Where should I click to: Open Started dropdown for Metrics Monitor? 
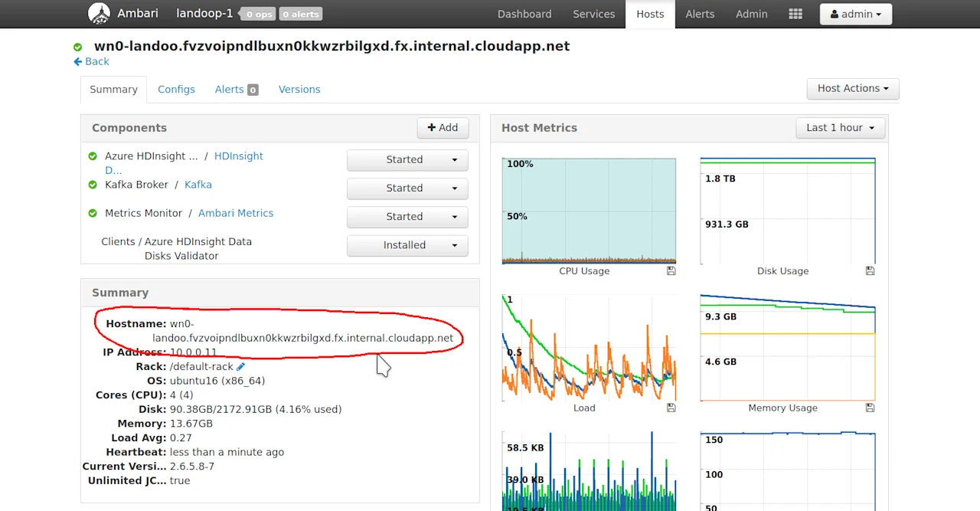tap(407, 217)
